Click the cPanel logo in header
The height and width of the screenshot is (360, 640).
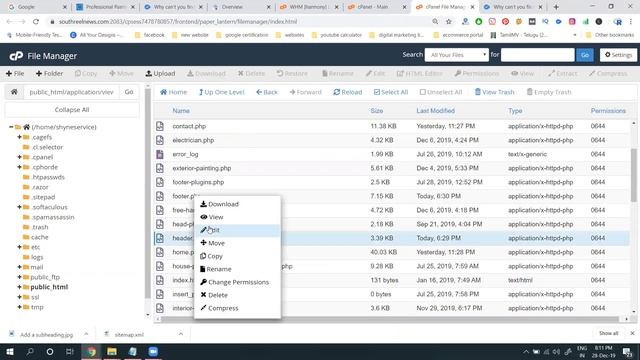(16, 56)
